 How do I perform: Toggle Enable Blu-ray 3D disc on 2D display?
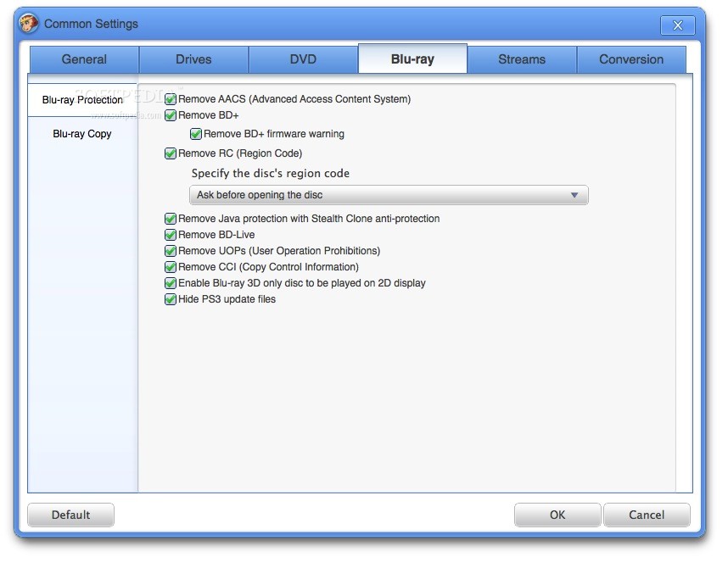170,283
